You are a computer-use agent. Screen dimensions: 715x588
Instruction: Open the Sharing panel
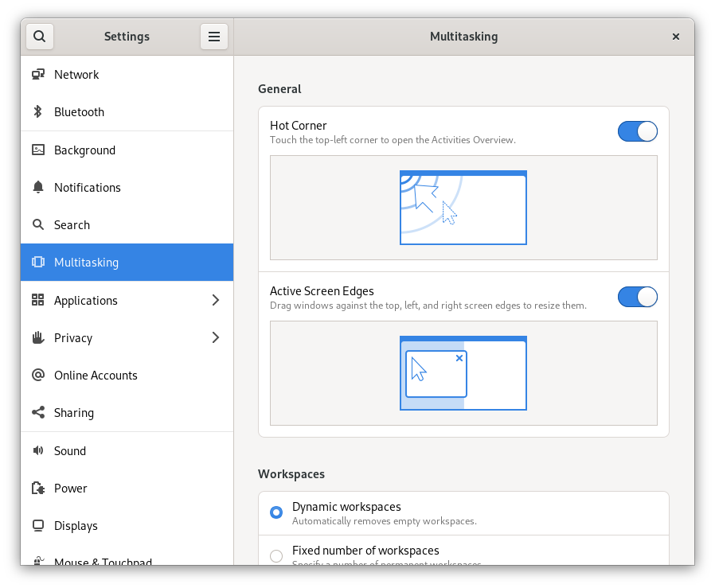pos(127,412)
